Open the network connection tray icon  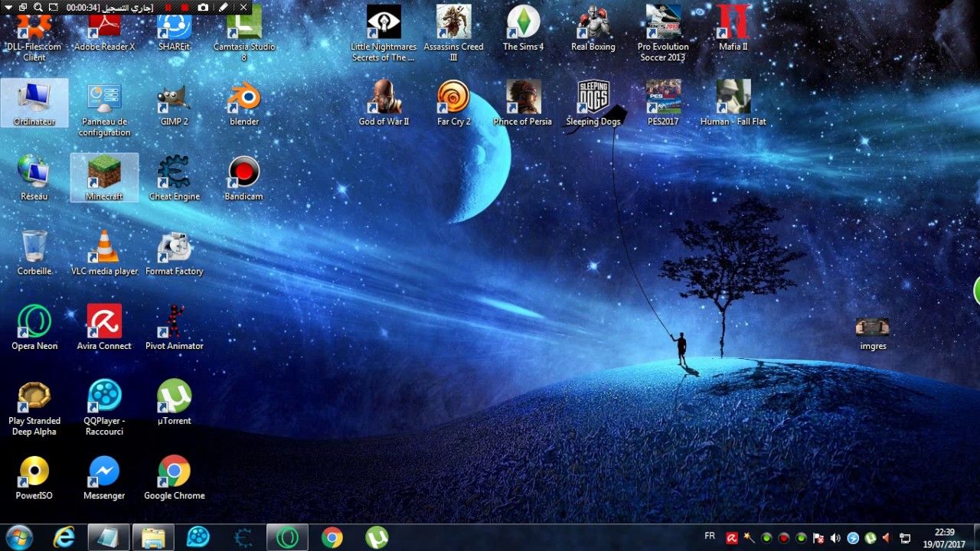904,538
